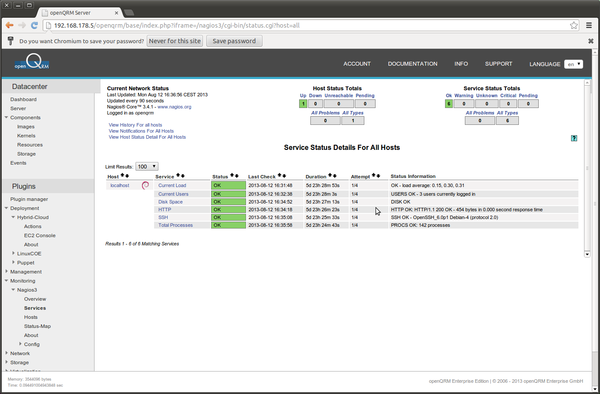
Task: Open the SUPPORT menu
Action: coord(498,64)
